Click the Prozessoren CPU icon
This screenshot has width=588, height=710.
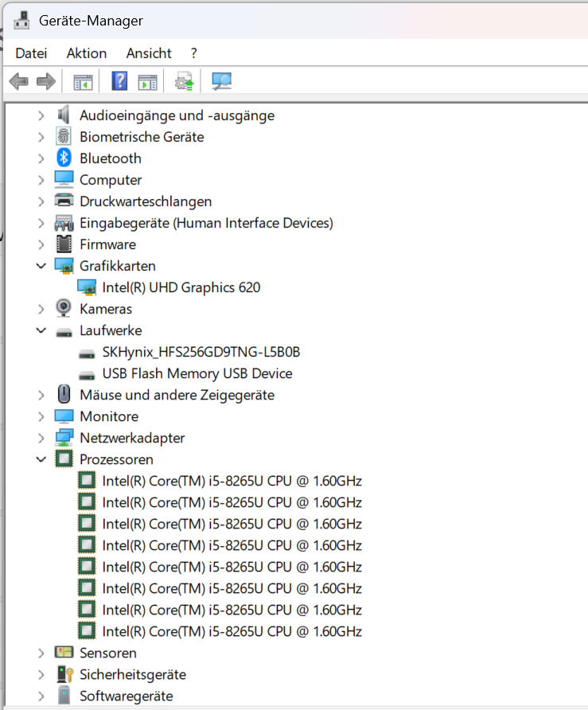(x=64, y=458)
